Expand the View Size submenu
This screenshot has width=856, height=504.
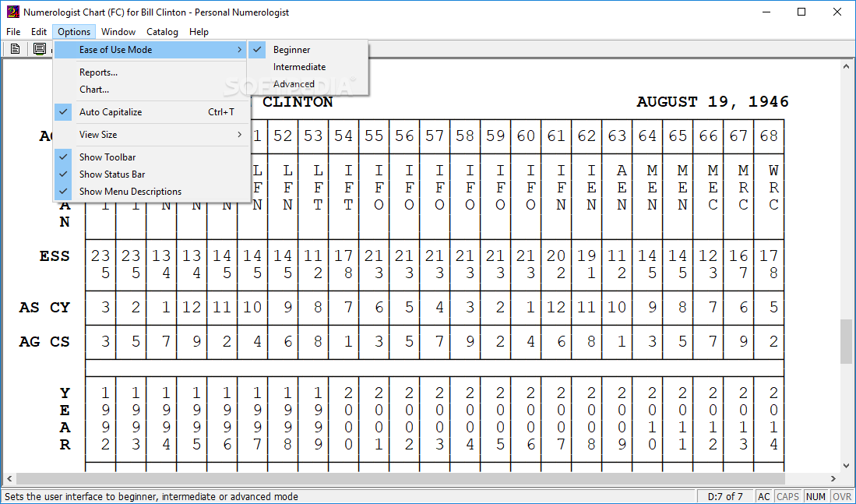click(152, 134)
